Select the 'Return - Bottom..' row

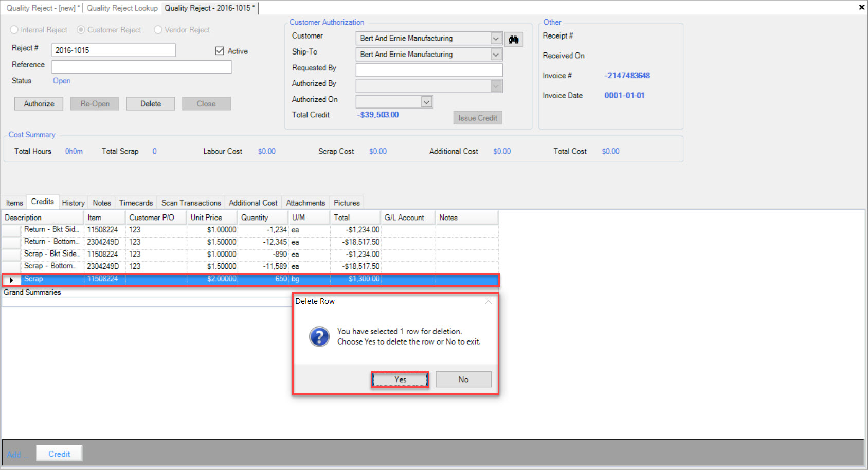[x=250, y=242]
